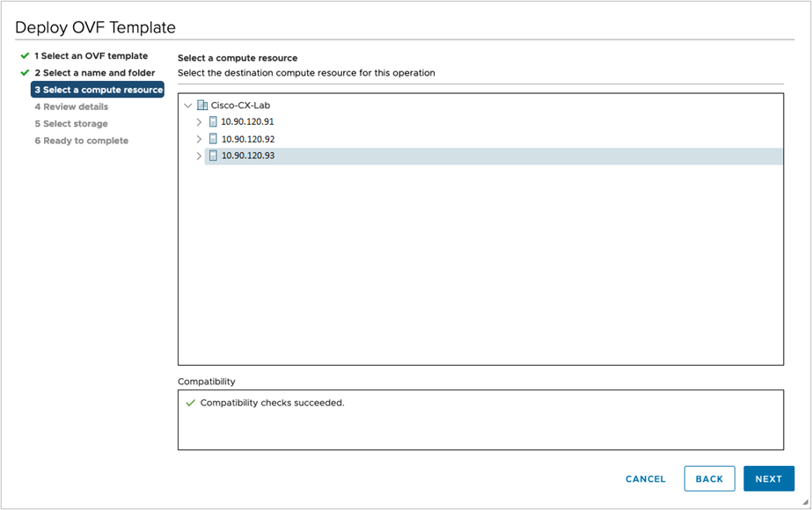Click the 'Compatibility' section label
Image resolution: width=812 pixels, height=510 pixels.
[206, 382]
